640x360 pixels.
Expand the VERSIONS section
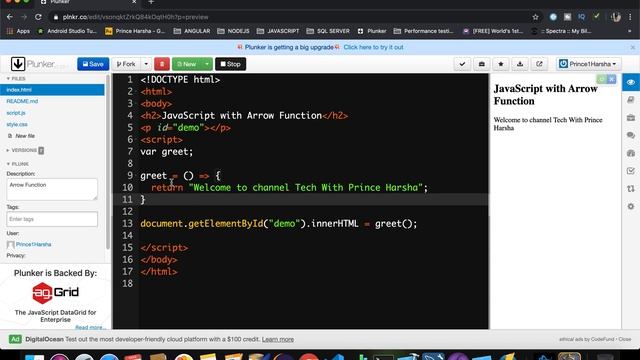pyautogui.click(x=24, y=150)
